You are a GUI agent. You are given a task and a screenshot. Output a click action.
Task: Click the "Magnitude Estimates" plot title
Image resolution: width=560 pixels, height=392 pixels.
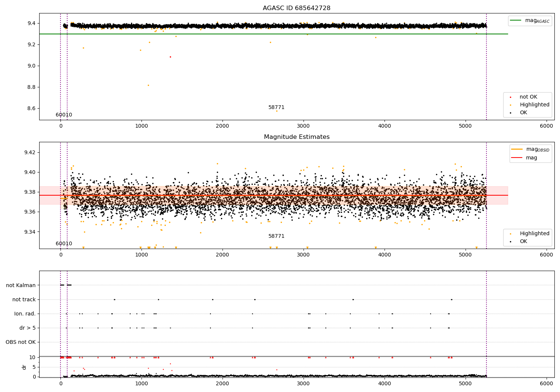pos(296,137)
